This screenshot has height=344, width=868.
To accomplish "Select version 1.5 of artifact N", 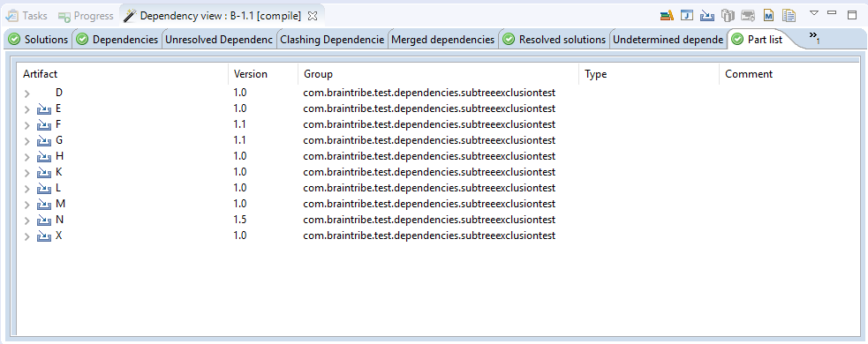I will [x=240, y=221].
